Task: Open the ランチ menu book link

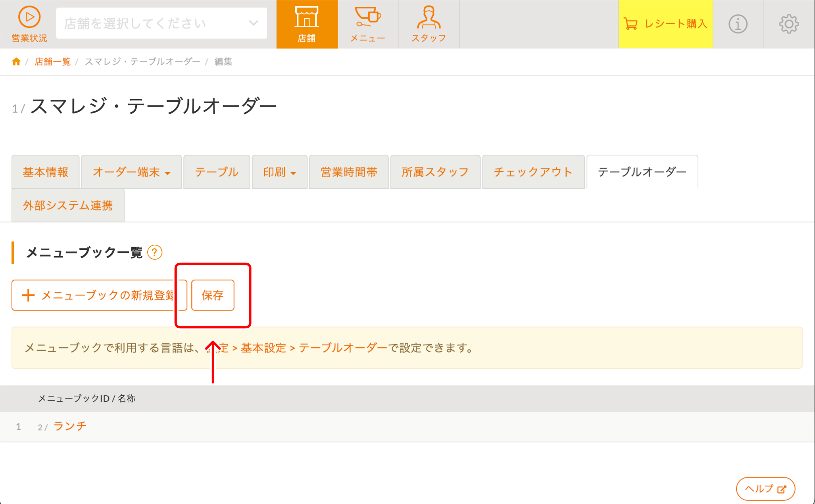Action: (70, 426)
